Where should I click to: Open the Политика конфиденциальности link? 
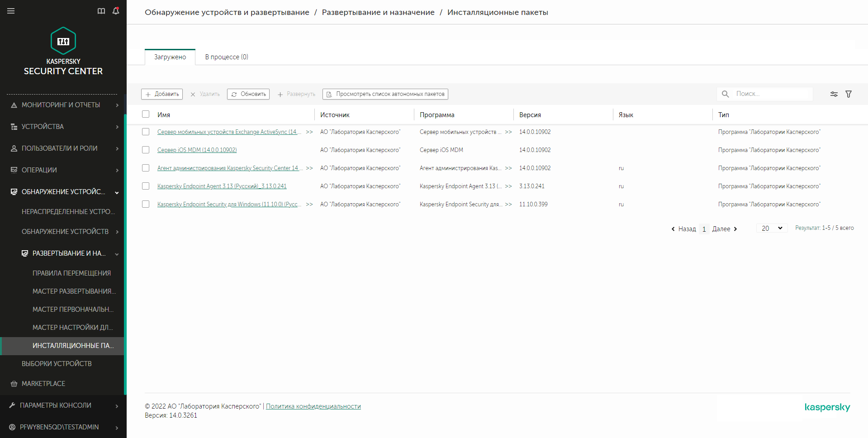(313, 406)
